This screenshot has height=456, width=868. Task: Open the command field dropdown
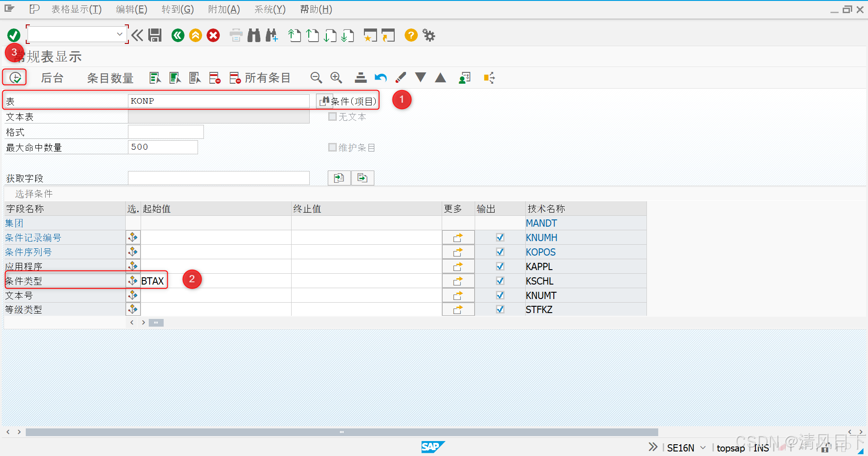(119, 33)
